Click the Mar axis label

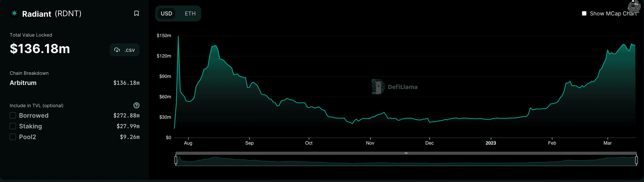[607, 143]
